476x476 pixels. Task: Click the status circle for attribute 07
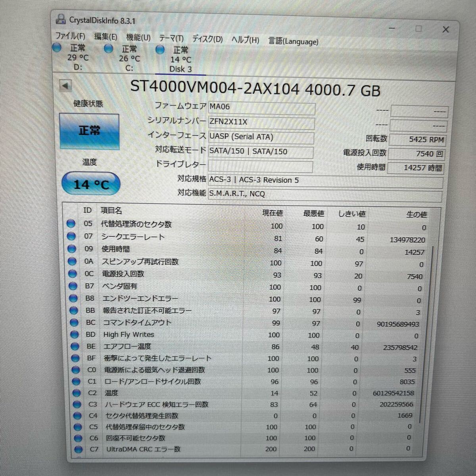(71, 236)
